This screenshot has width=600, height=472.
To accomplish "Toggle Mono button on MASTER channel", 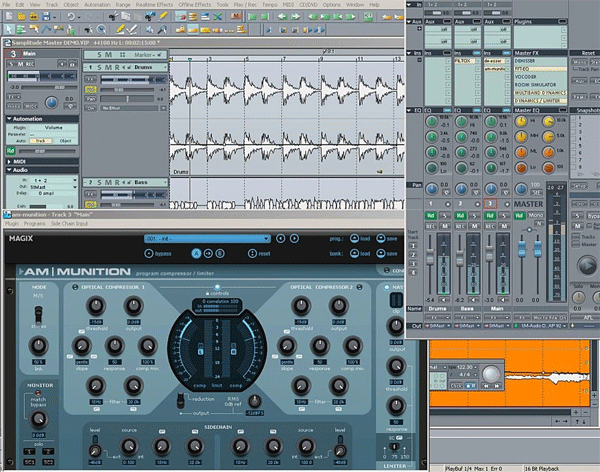I will coord(536,215).
